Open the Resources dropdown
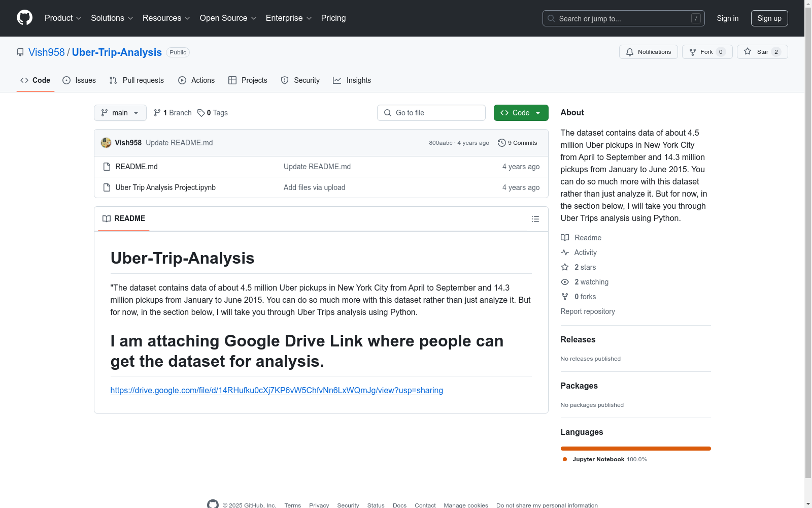This screenshot has height=508, width=812. (x=166, y=18)
